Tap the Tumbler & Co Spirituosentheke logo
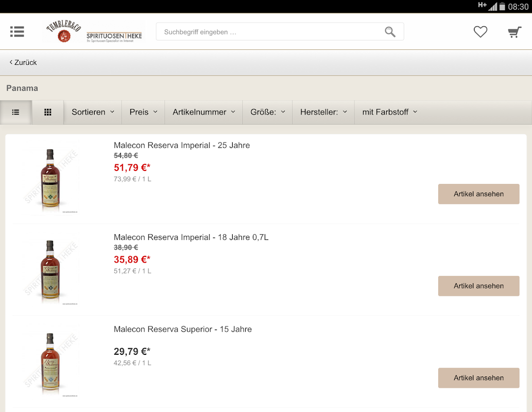Screen dimensions: 532x412 coord(94,31)
